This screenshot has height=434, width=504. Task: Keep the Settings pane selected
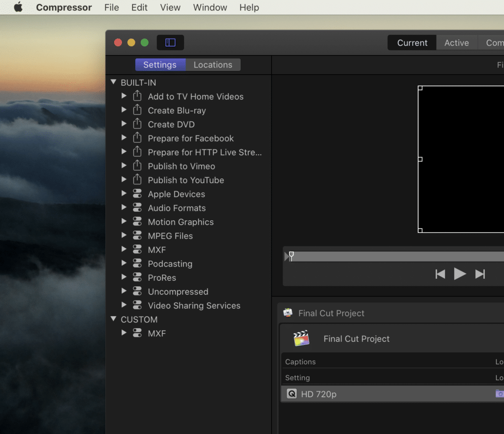pos(160,65)
